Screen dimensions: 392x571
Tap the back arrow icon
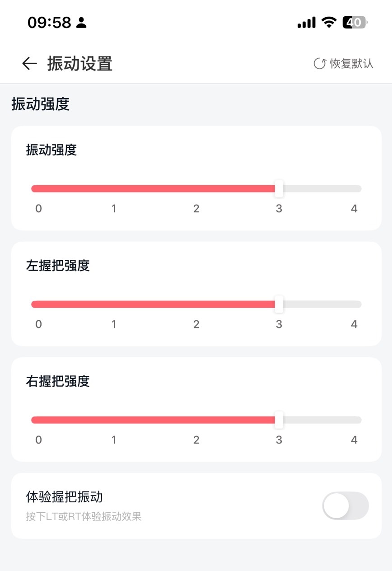click(29, 64)
